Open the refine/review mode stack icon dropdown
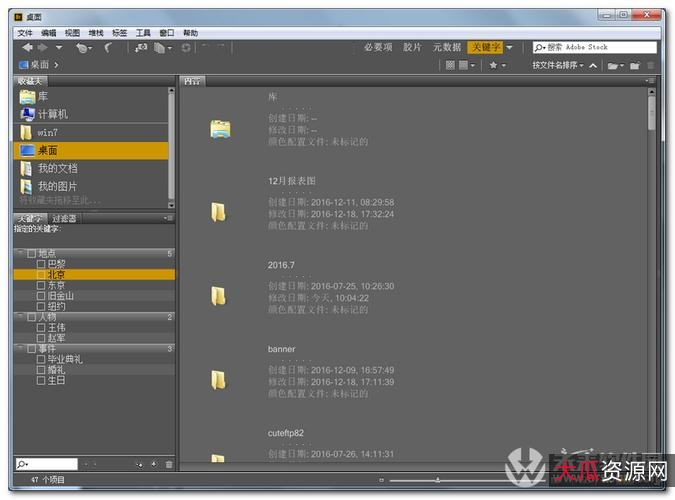 pos(163,48)
